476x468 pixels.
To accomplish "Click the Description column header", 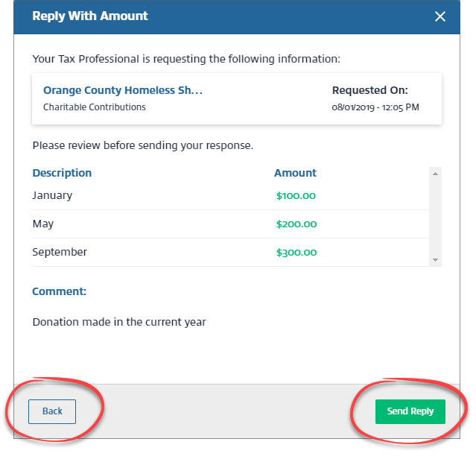I will click(62, 173).
